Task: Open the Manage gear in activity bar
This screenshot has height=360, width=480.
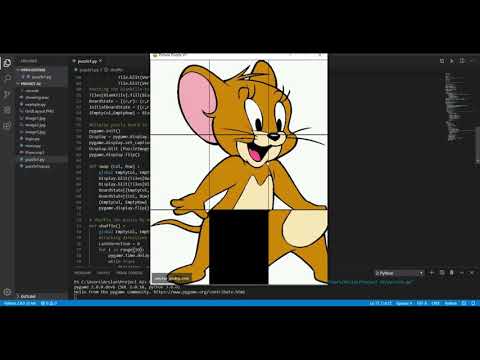Action: click(x=7, y=292)
